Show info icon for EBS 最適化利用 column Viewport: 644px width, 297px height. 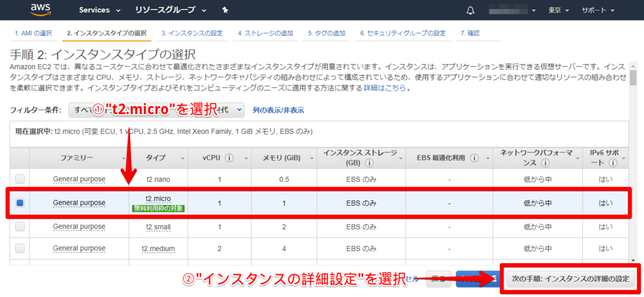pyautogui.click(x=474, y=158)
